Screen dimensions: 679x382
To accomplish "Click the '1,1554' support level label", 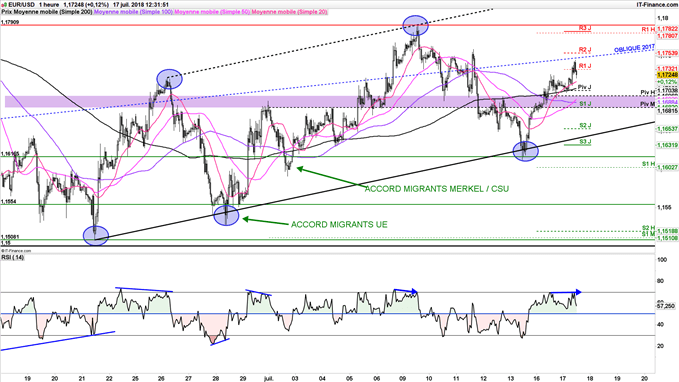I will click(x=9, y=202).
